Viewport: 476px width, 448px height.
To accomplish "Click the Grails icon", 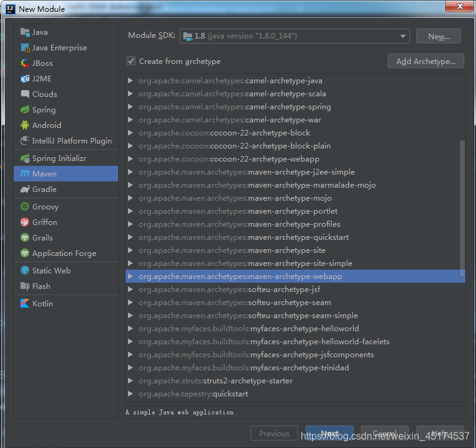I will tap(25, 237).
